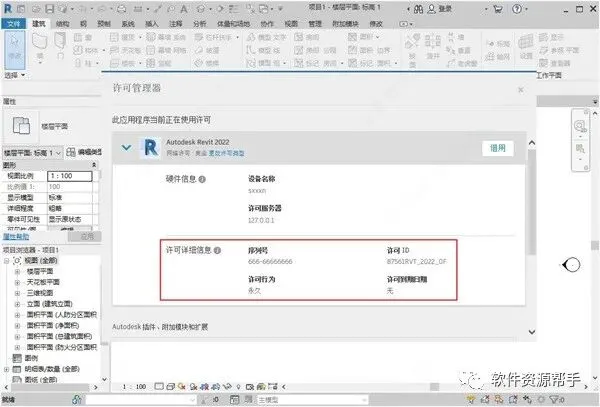Click the Print icon in quick access toolbar
This screenshot has height=407, width=600.
[122, 9]
